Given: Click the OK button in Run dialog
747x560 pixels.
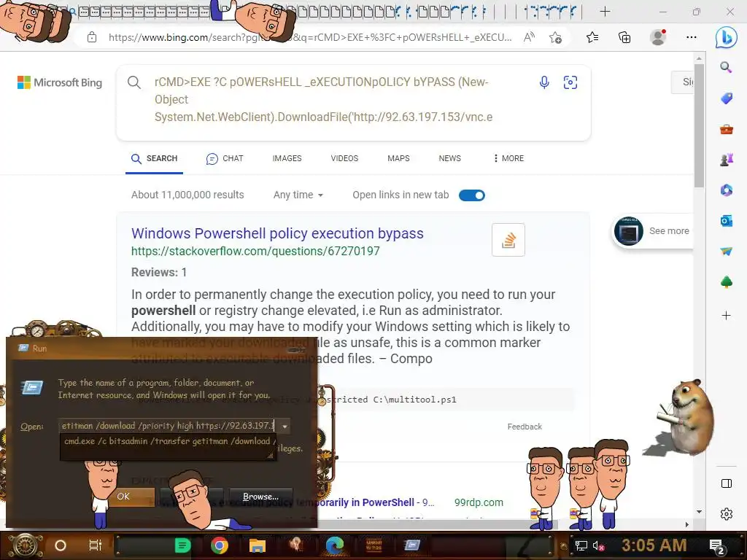Looking at the screenshot, I should coord(123,496).
